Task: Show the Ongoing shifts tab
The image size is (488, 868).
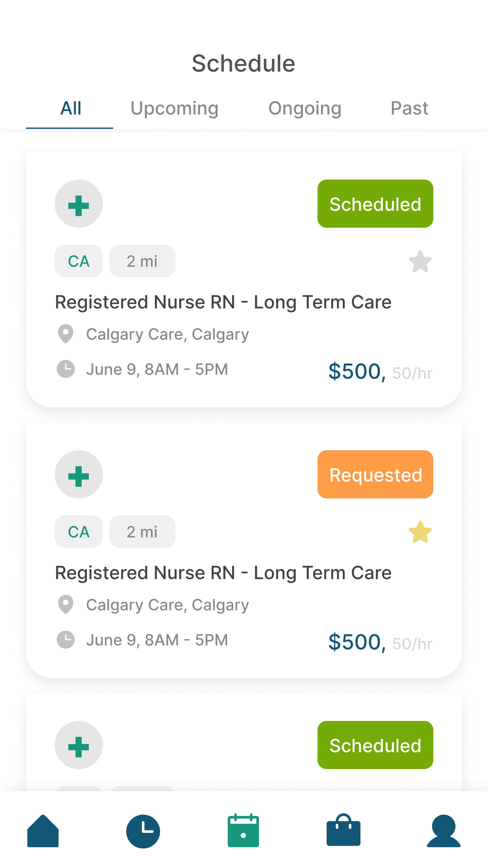Action: pos(305,109)
